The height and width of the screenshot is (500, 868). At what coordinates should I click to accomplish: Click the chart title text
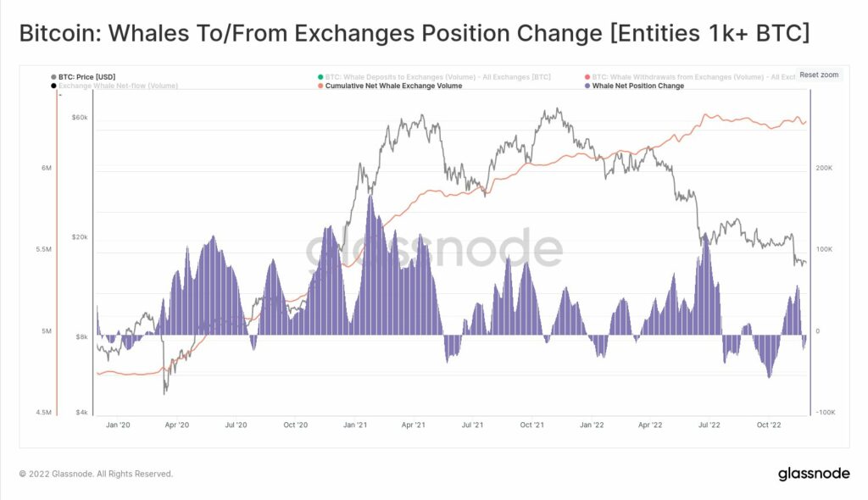[x=414, y=33]
